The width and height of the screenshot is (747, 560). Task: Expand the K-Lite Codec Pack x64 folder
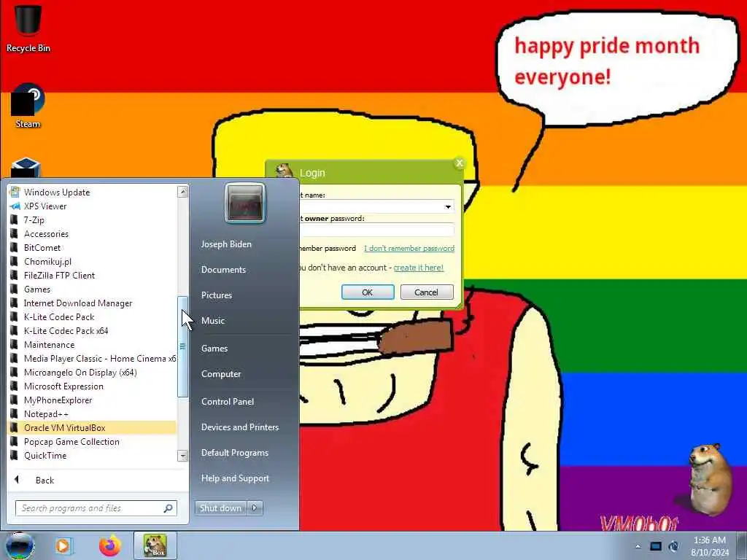pyautogui.click(x=93, y=330)
